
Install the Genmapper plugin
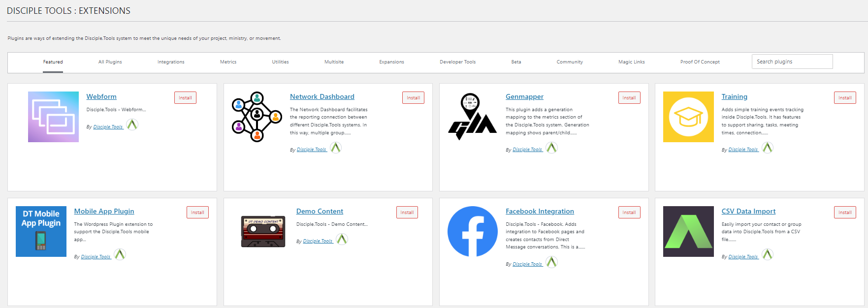pos(629,98)
